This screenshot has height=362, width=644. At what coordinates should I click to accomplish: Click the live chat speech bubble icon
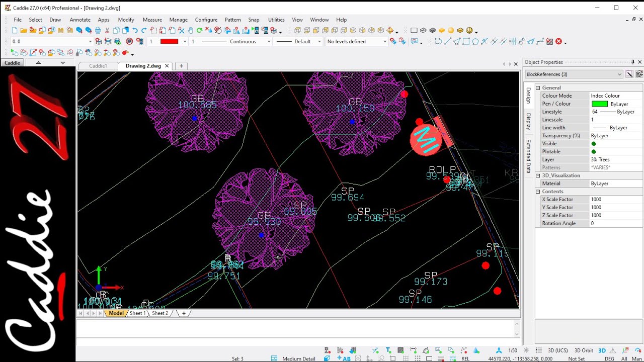tap(416, 42)
